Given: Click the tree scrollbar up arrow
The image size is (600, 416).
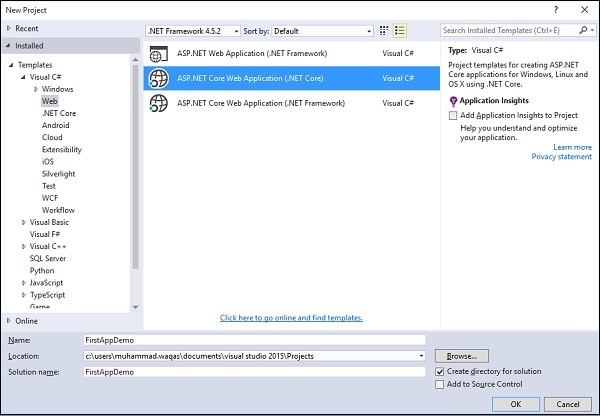Looking at the screenshot, I should (135, 60).
